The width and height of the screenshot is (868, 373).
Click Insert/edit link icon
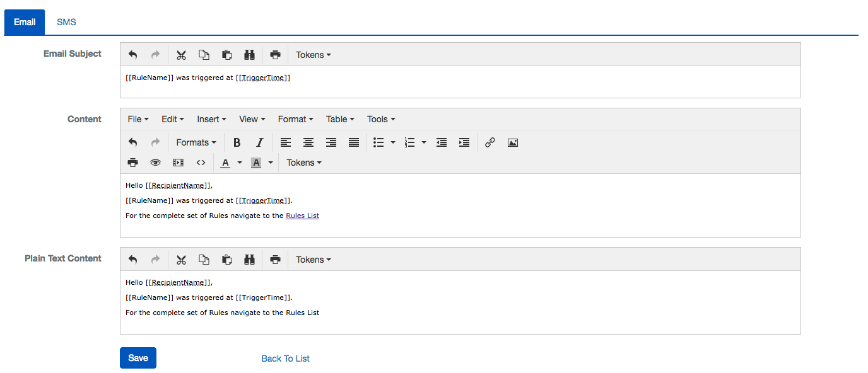(490, 142)
